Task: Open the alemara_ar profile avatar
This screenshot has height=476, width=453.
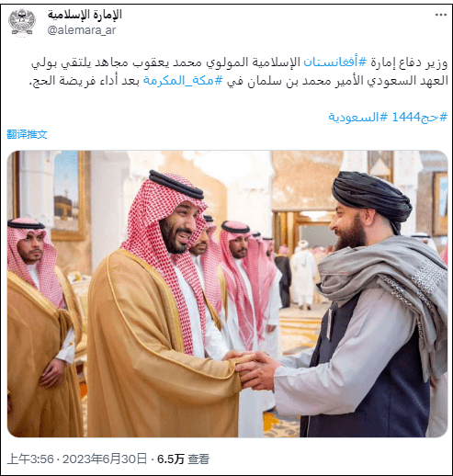Action: pyautogui.click(x=22, y=22)
